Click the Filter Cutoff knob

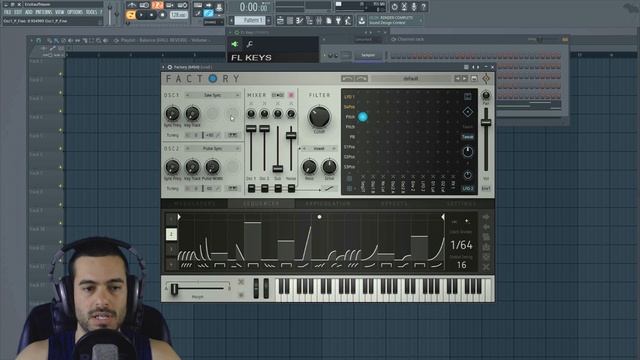click(x=319, y=116)
